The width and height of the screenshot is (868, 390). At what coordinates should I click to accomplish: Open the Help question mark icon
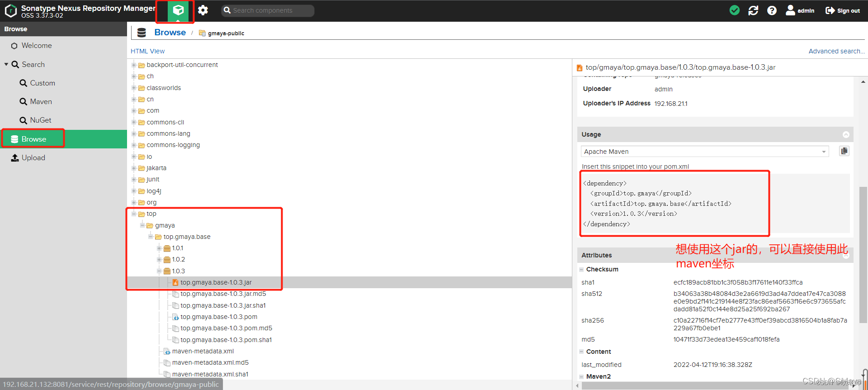pos(772,10)
